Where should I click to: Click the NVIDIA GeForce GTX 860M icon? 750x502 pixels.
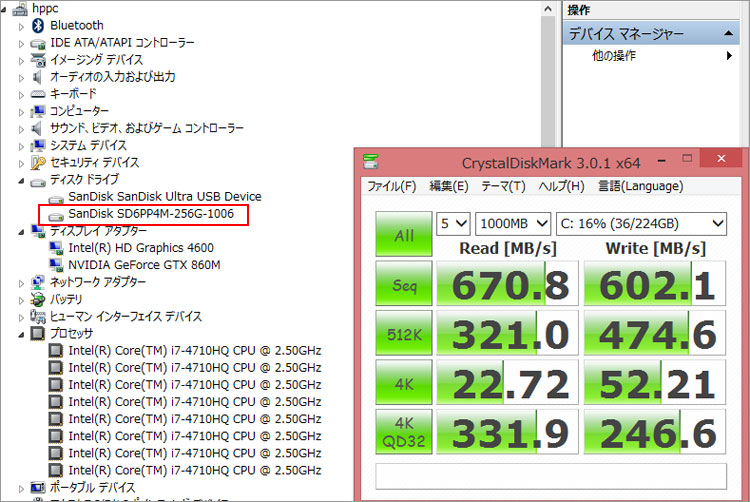(x=56, y=265)
